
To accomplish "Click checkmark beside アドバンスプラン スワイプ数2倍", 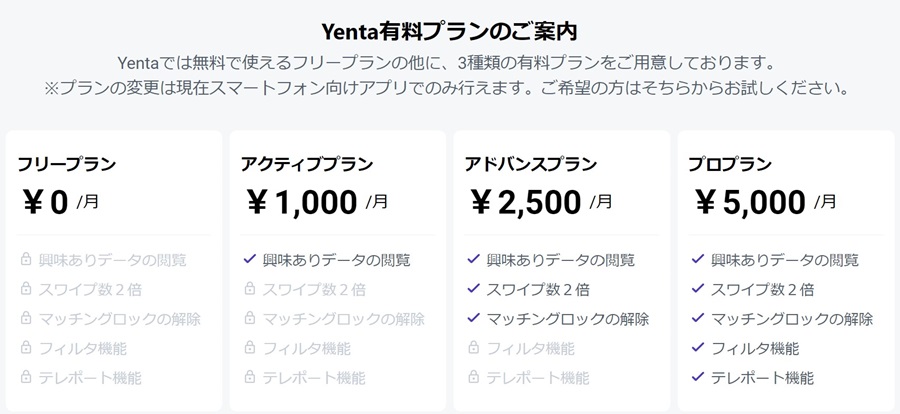I will [474, 288].
